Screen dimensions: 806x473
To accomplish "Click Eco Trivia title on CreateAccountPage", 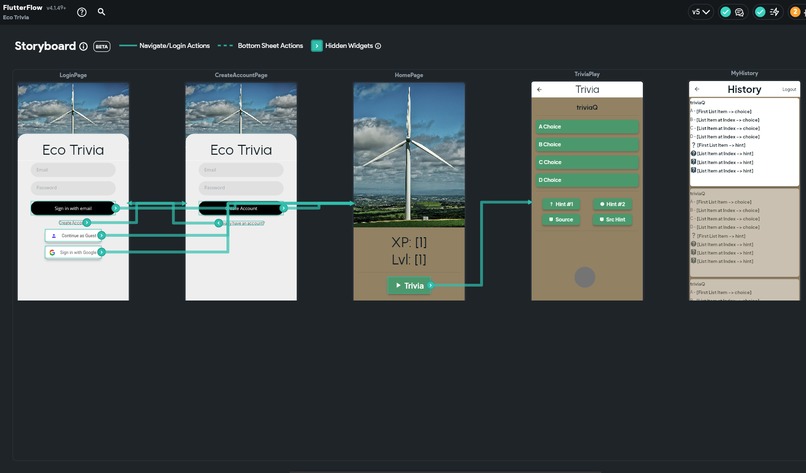I will (241, 150).
